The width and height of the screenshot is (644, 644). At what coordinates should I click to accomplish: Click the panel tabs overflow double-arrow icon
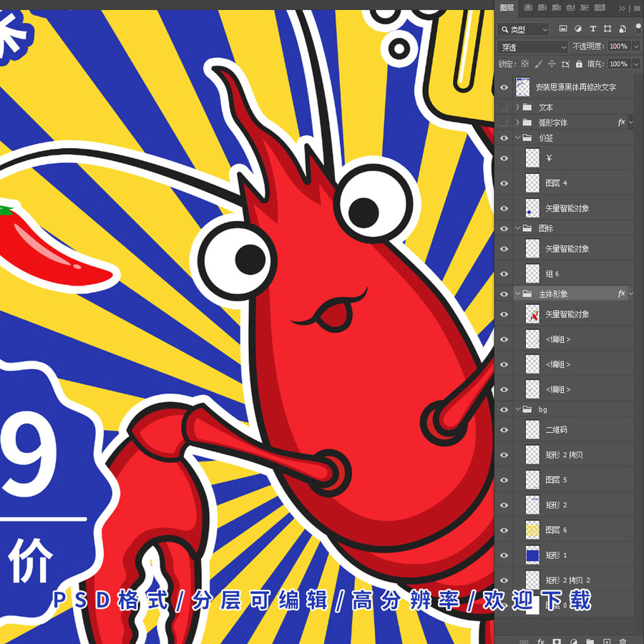pyautogui.click(x=623, y=8)
